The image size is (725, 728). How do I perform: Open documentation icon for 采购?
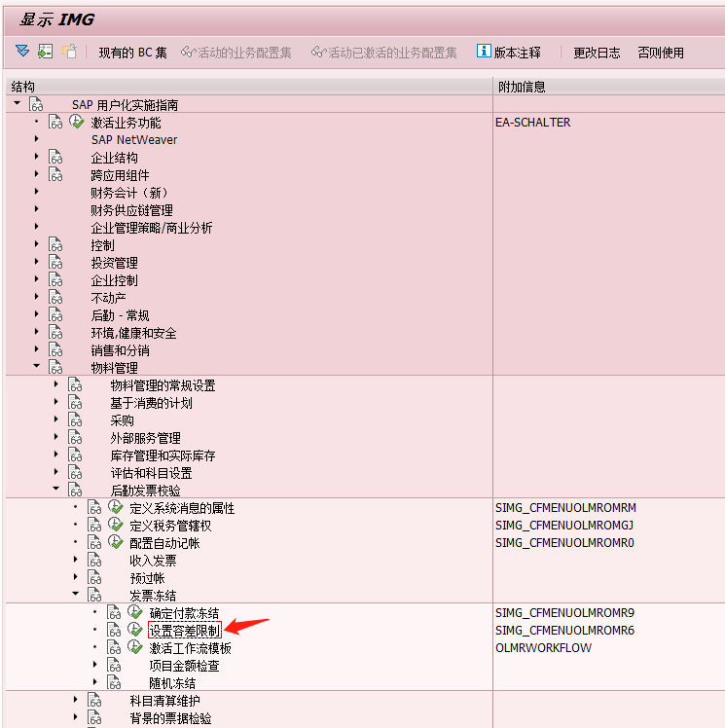75,419
